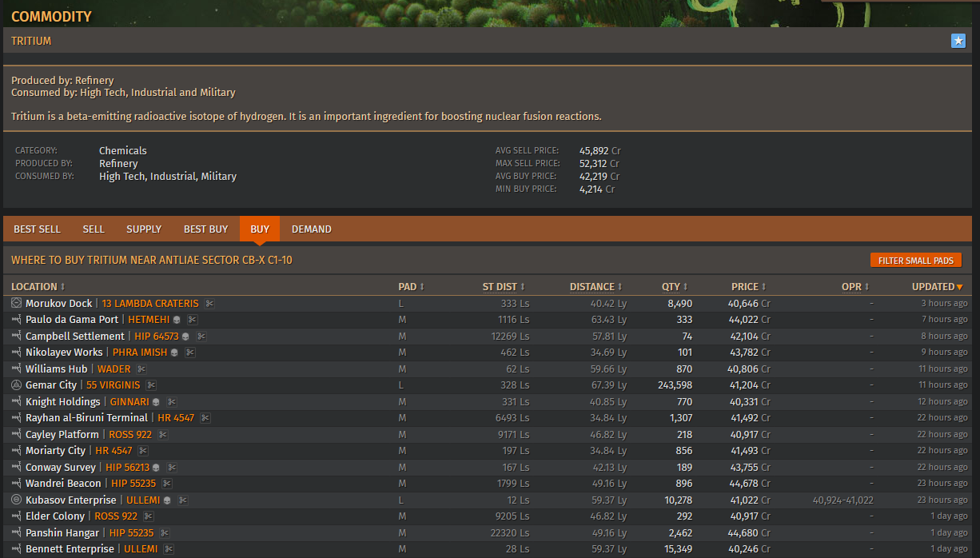Click copy icon in Bennett Enterprise row
This screenshot has height=558, width=980.
tap(169, 549)
